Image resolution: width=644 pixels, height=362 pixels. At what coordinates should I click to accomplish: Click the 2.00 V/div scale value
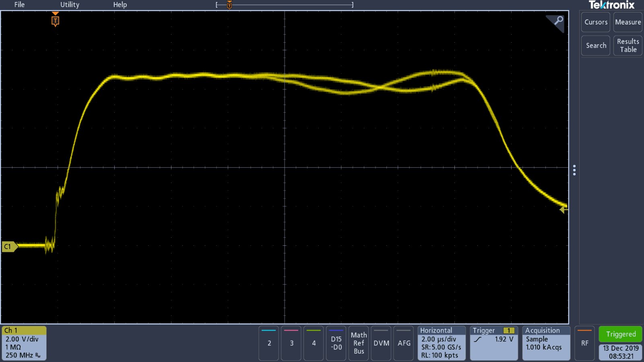22,339
